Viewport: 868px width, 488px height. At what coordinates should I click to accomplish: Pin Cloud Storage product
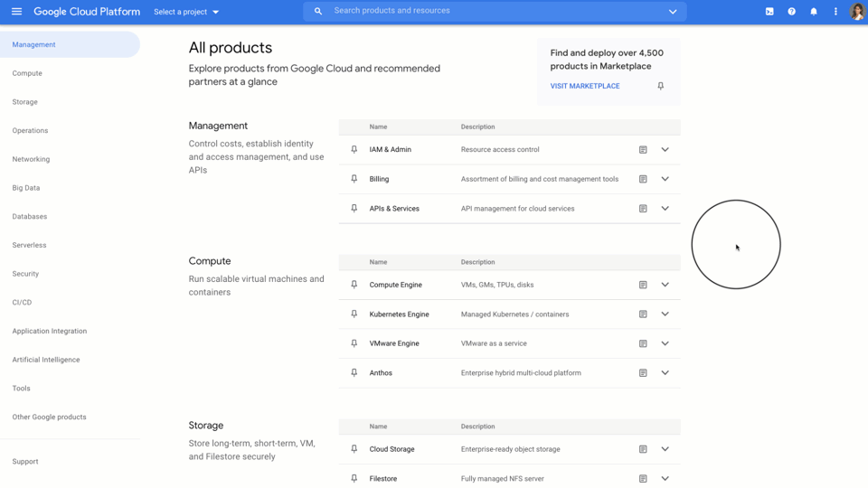(354, 449)
